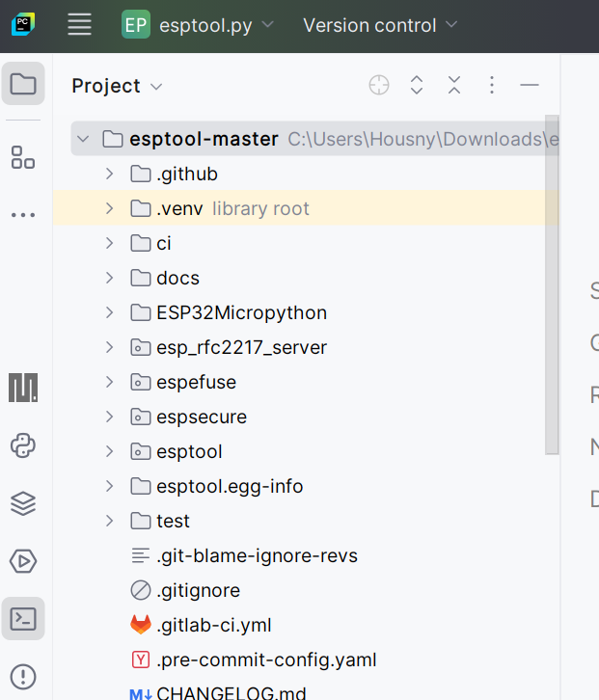Select the .pre-commit-config.yaml file
Image resolution: width=599 pixels, height=700 pixels.
click(266, 660)
